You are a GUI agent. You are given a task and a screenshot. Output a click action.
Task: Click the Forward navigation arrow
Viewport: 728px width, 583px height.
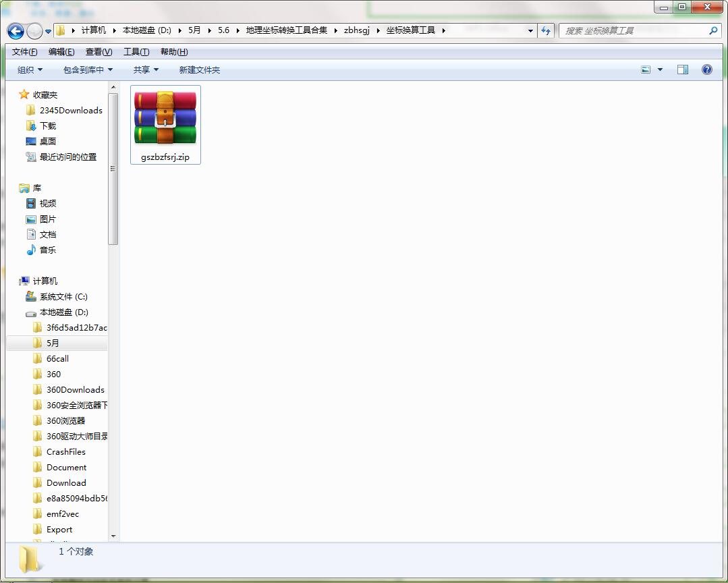click(x=35, y=31)
